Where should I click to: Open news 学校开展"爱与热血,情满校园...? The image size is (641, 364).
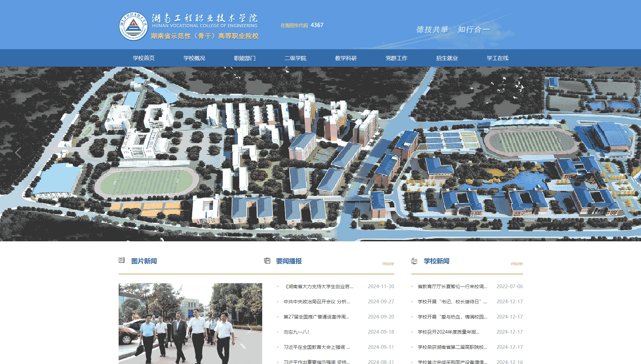(453, 317)
